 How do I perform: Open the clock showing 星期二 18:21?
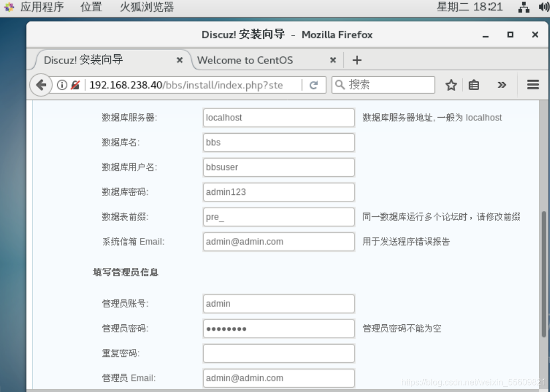tap(470, 7)
